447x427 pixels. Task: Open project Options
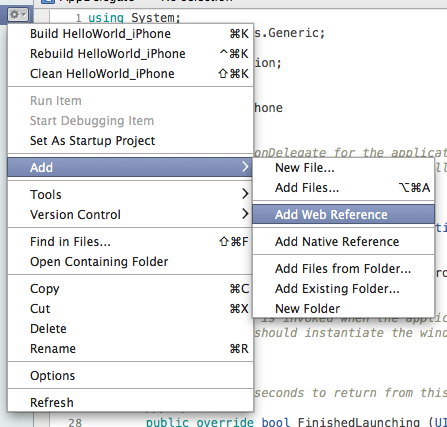click(x=130, y=376)
